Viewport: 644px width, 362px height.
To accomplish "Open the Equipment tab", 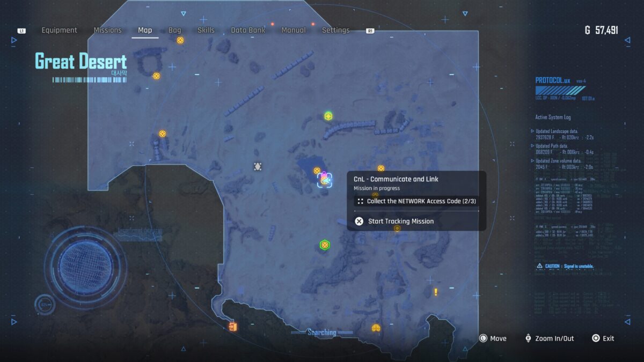I will [60, 31].
